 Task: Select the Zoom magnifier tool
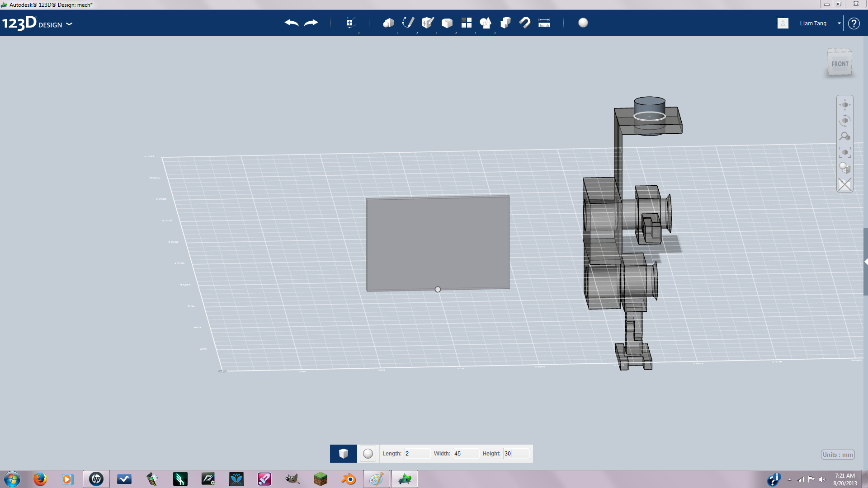coord(845,136)
